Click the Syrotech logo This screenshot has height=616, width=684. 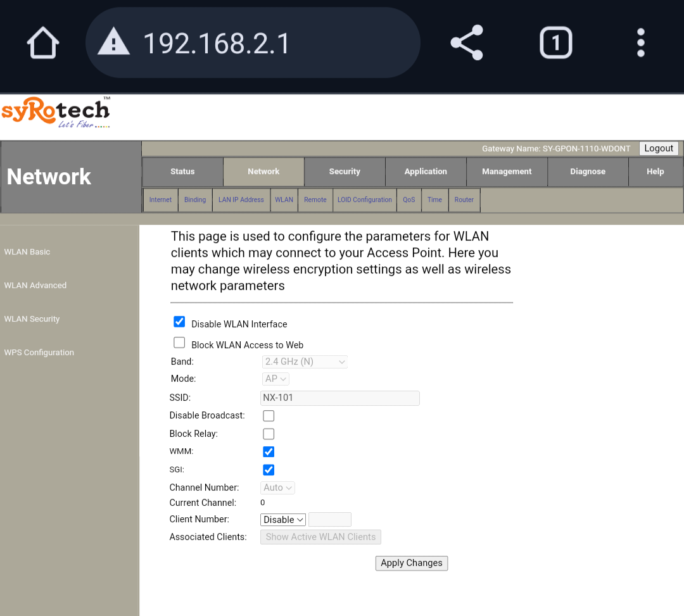pos(56,113)
